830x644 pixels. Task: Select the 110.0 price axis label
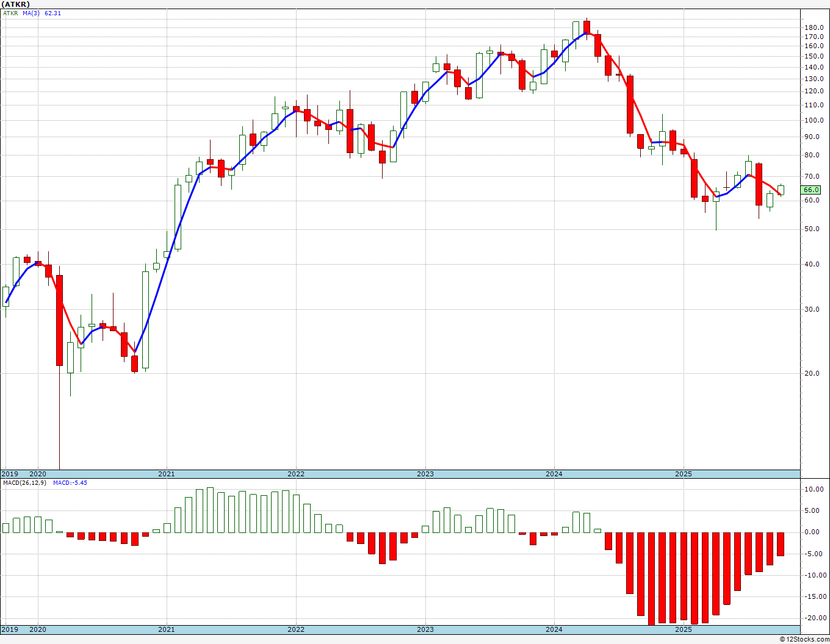814,106
